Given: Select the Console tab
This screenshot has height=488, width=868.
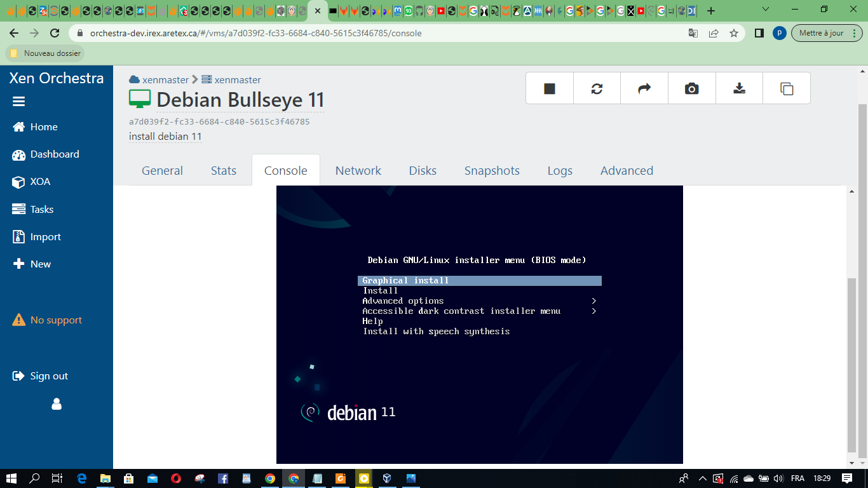Looking at the screenshot, I should point(286,170).
